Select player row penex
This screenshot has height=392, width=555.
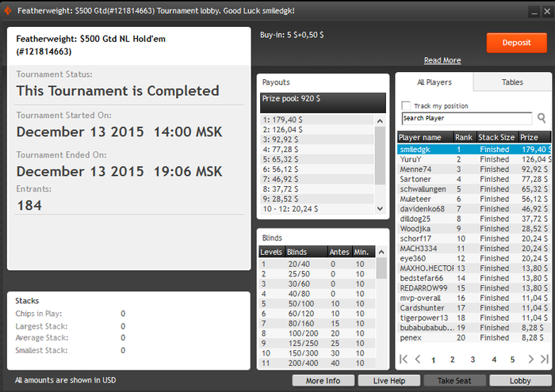(474, 337)
